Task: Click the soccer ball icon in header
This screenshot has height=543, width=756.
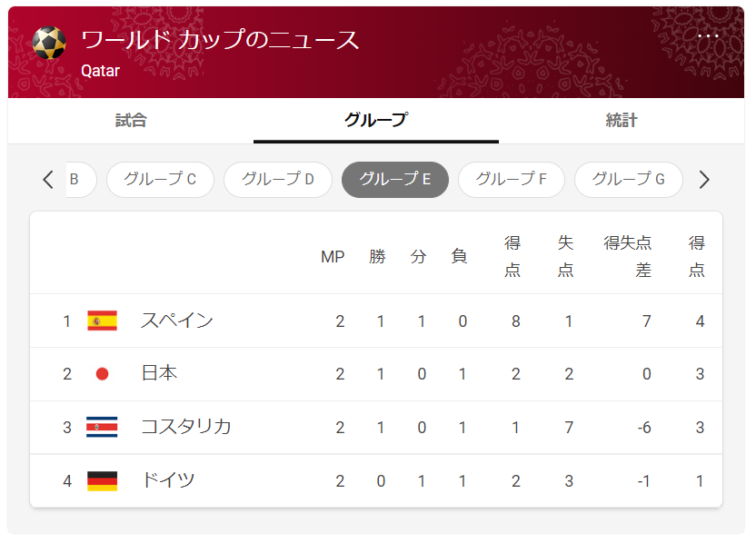Action: [x=49, y=43]
